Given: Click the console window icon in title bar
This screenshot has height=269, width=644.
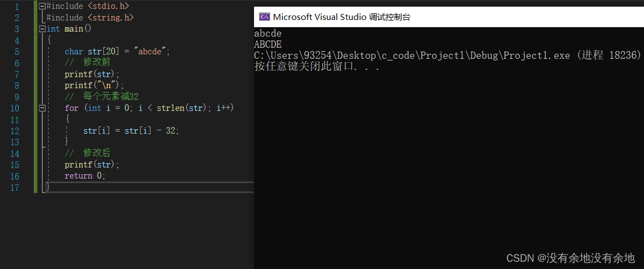Looking at the screenshot, I should pos(265,17).
